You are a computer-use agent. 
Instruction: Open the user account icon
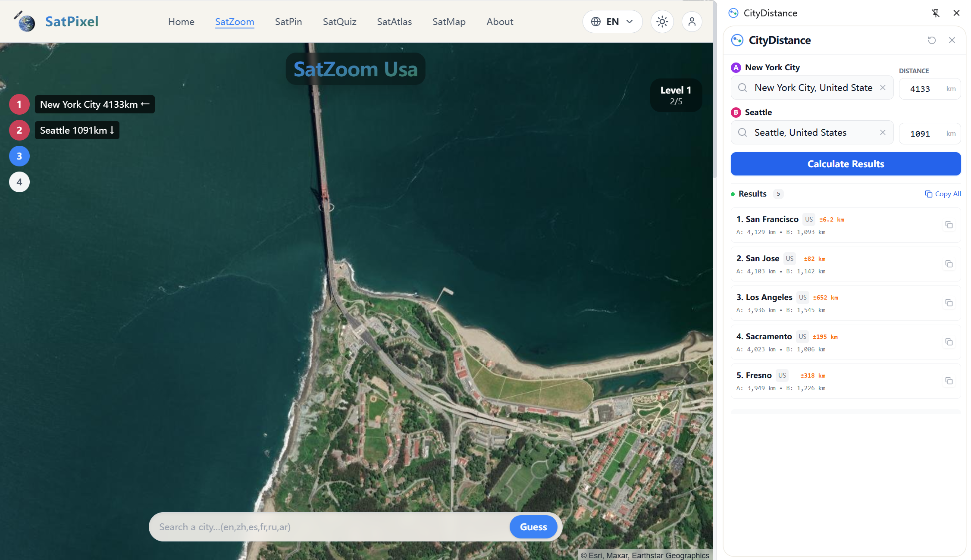coord(692,21)
